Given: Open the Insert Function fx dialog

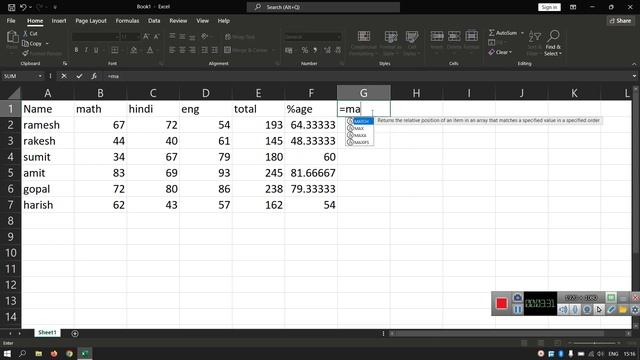Looking at the screenshot, I should point(94,76).
